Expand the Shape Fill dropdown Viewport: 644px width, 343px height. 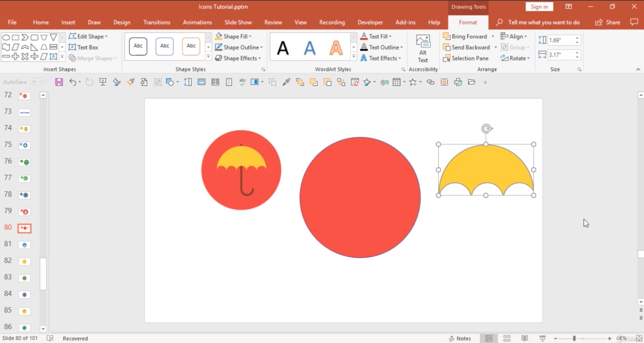250,36
